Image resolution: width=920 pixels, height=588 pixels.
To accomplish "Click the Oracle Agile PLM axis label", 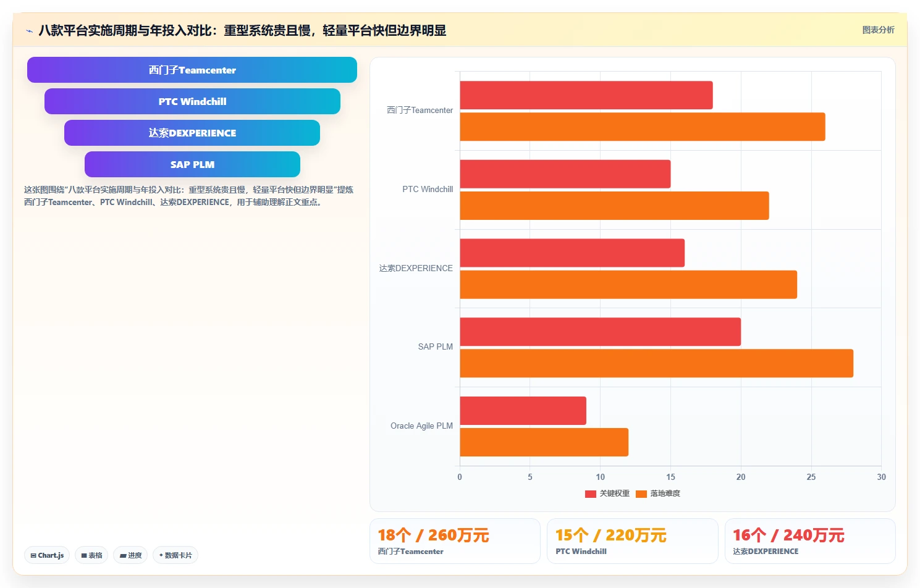I will coord(421,426).
